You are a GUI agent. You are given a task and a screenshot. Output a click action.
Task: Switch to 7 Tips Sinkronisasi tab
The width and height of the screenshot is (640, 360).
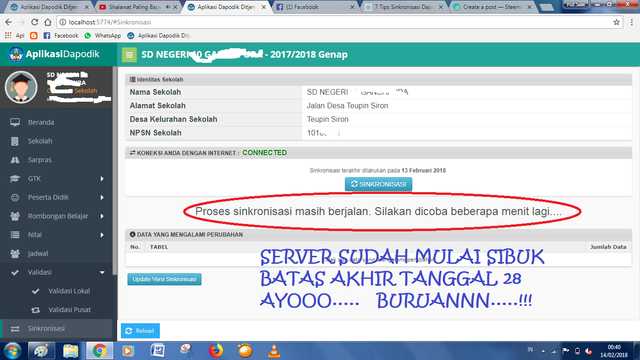click(x=403, y=7)
